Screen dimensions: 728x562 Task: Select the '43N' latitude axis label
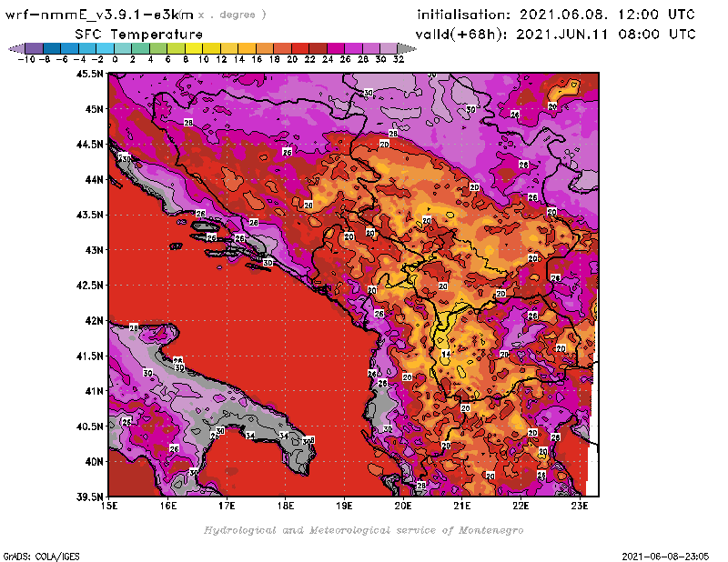pos(94,250)
